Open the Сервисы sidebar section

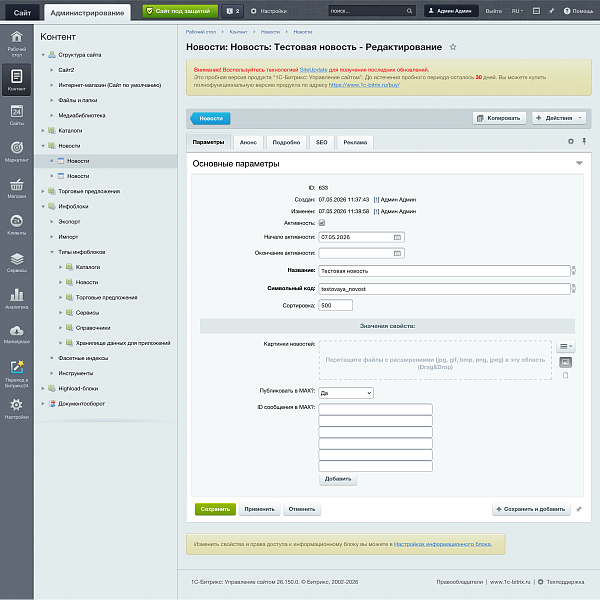tap(17, 262)
